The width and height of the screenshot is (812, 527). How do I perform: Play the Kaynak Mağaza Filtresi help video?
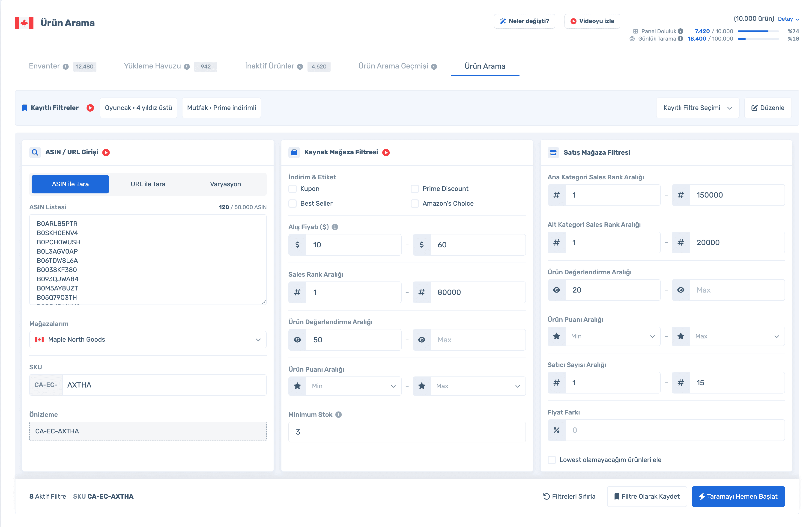pyautogui.click(x=386, y=152)
